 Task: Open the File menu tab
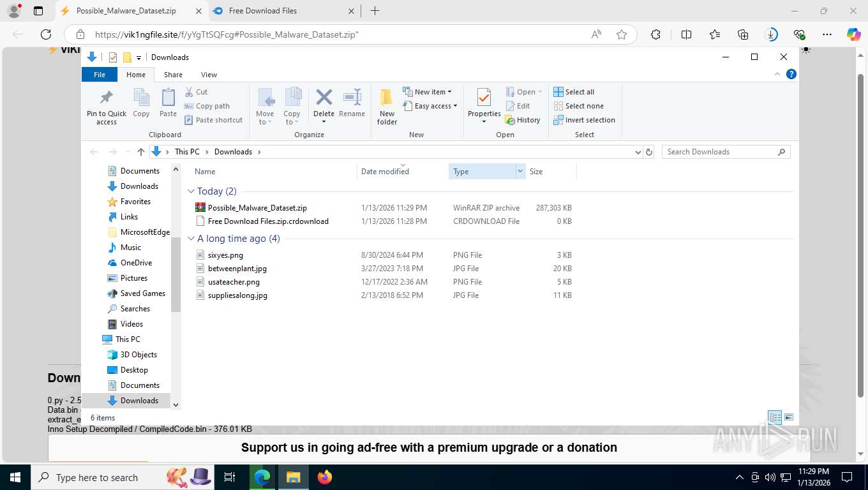pos(100,75)
